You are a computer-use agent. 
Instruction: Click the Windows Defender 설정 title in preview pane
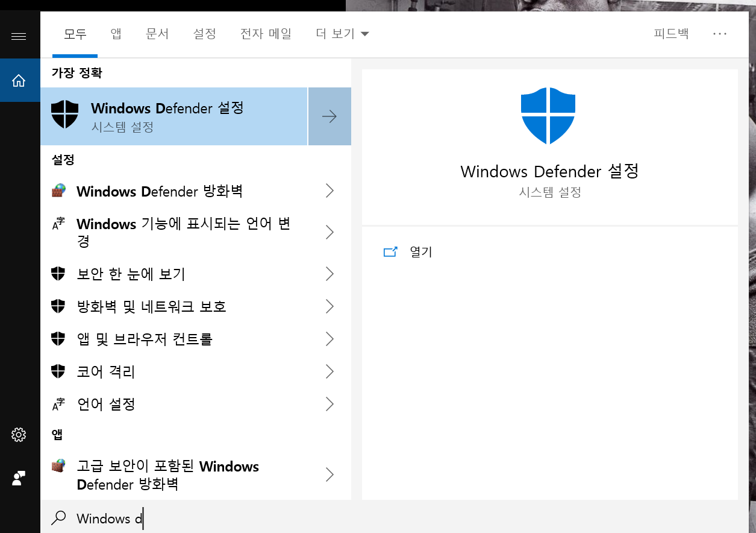tap(549, 171)
